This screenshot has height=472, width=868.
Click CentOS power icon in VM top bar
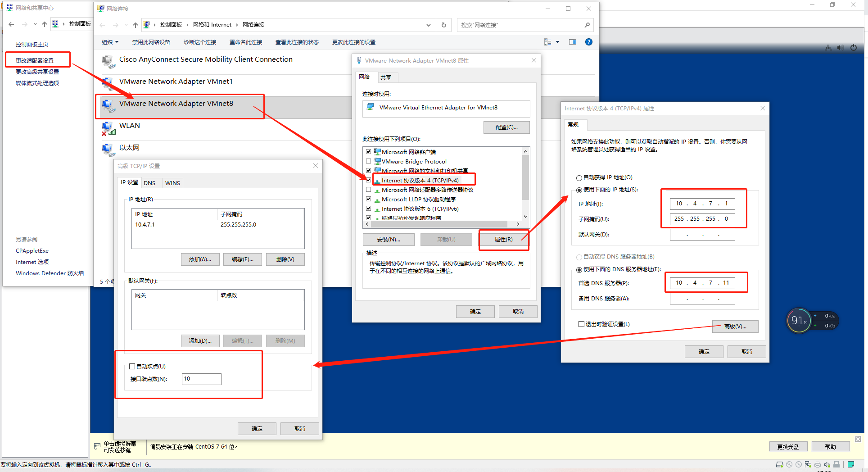[854, 47]
